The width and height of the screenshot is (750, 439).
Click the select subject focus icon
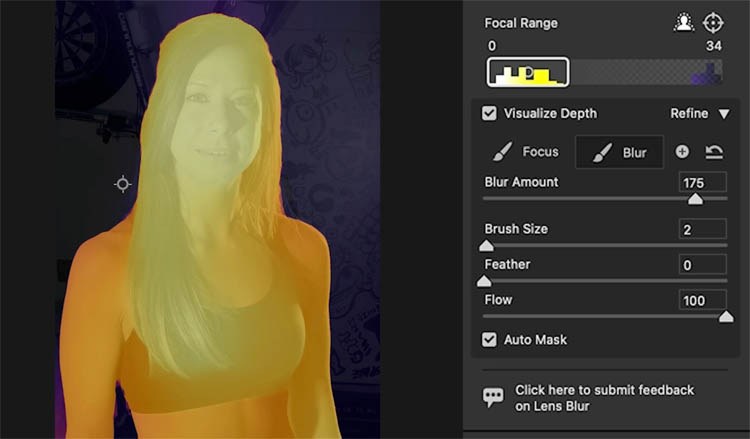[x=684, y=23]
